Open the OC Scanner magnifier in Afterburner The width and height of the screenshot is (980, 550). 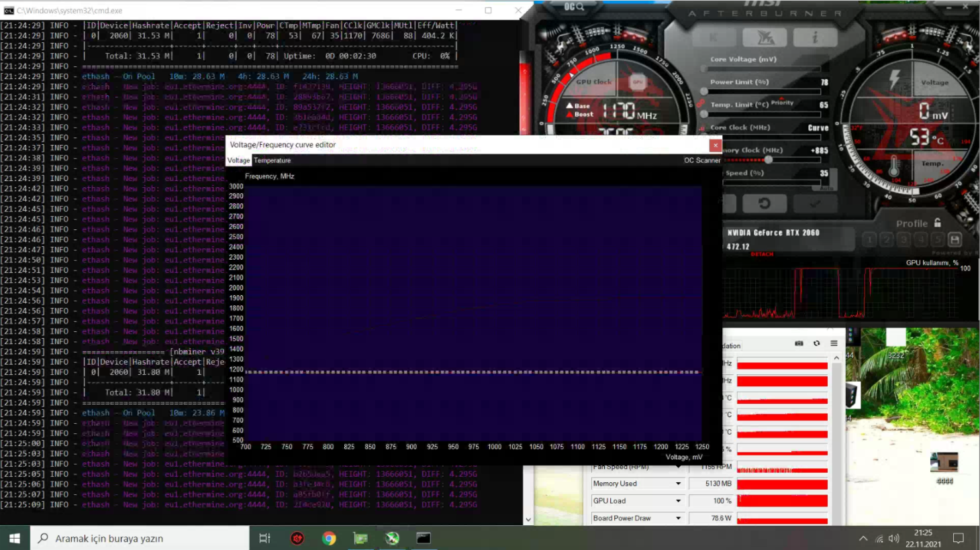pos(574,7)
